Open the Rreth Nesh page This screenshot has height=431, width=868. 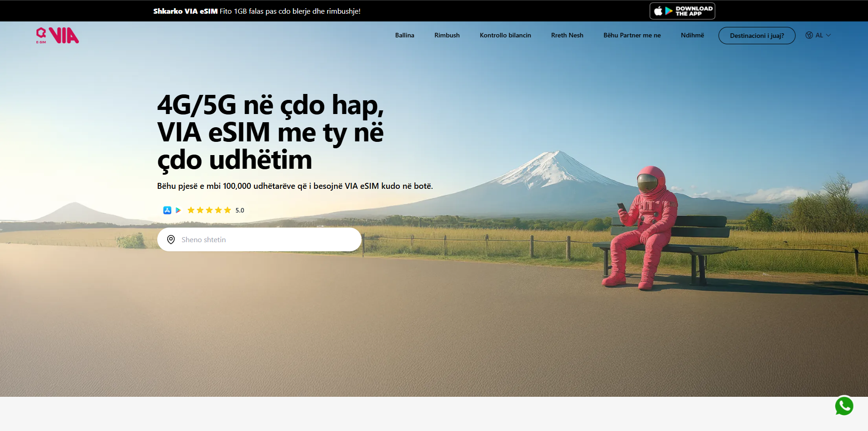(x=567, y=35)
